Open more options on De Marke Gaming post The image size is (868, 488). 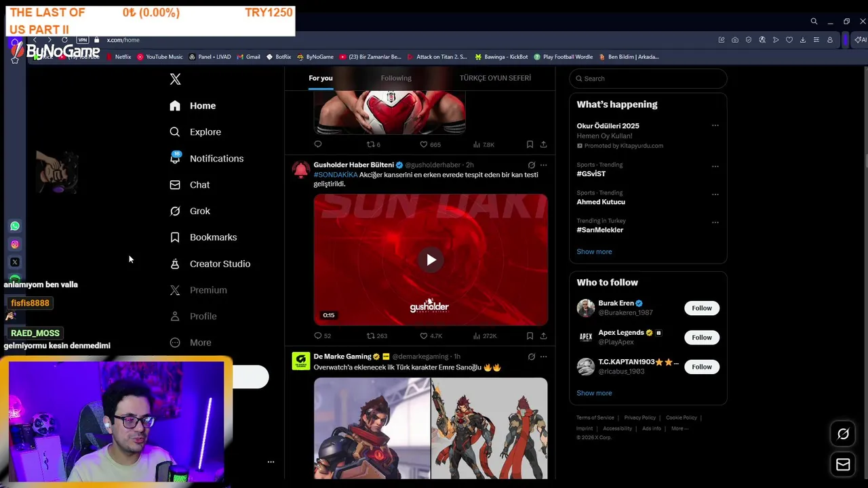543,357
